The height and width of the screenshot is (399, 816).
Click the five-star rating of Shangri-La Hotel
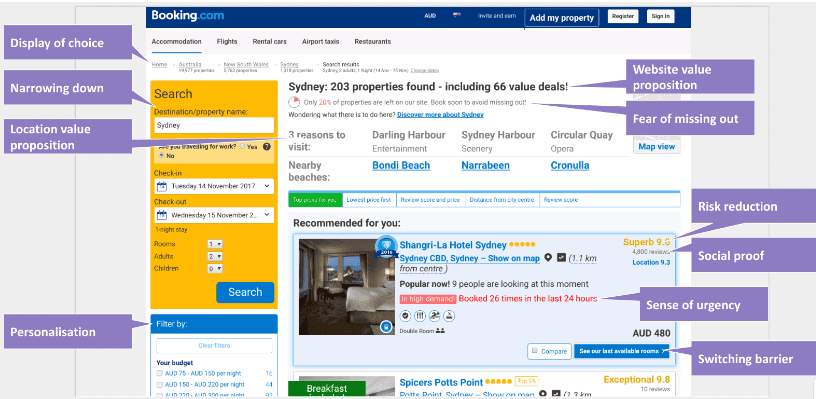pyautogui.click(x=522, y=245)
